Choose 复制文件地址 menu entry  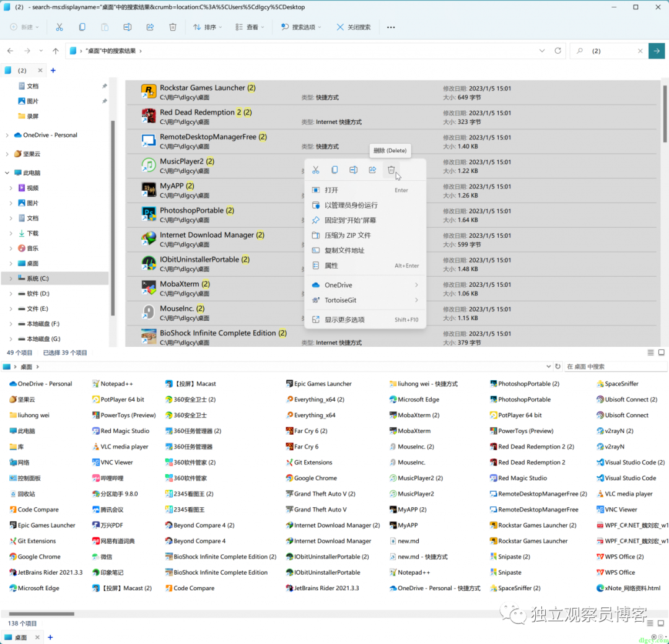365,250
